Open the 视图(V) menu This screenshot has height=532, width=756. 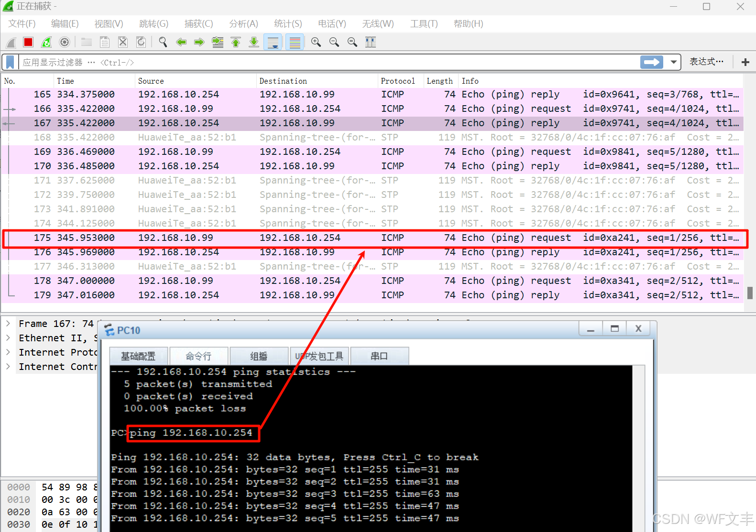109,24
